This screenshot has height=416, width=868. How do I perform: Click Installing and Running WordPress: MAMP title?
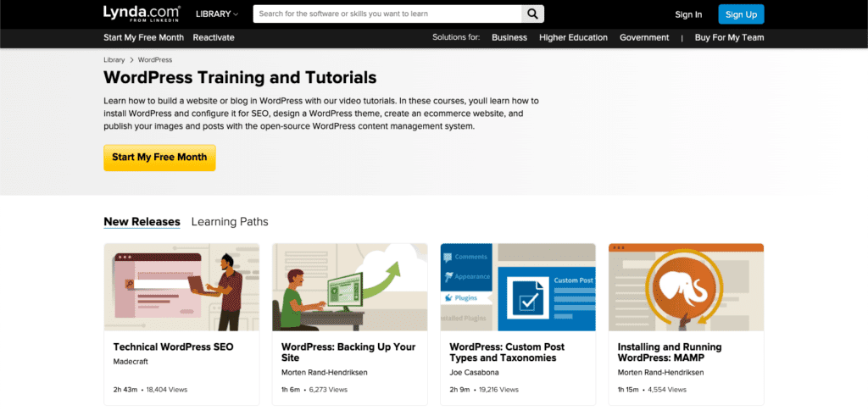670,352
